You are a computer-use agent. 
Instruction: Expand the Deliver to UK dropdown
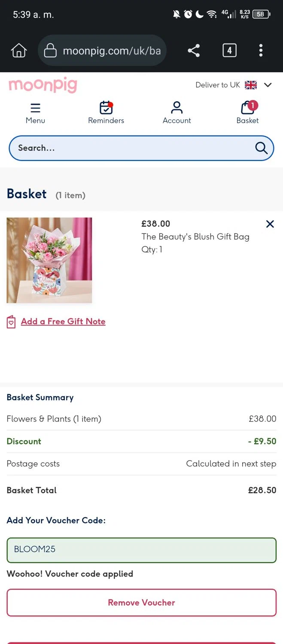click(268, 85)
